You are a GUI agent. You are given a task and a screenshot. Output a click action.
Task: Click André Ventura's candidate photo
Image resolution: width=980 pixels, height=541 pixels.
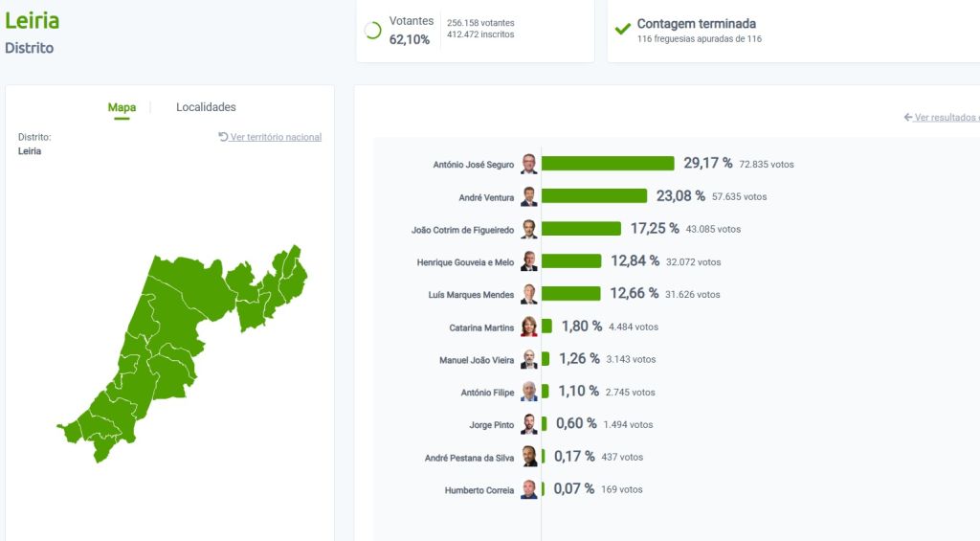pos(528,196)
